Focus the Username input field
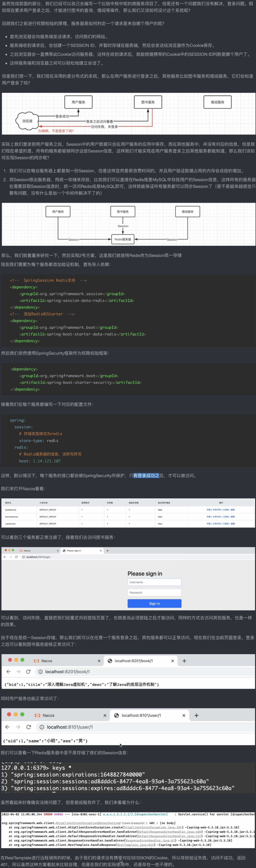The image size is (256, 868). pyautogui.click(x=154, y=582)
